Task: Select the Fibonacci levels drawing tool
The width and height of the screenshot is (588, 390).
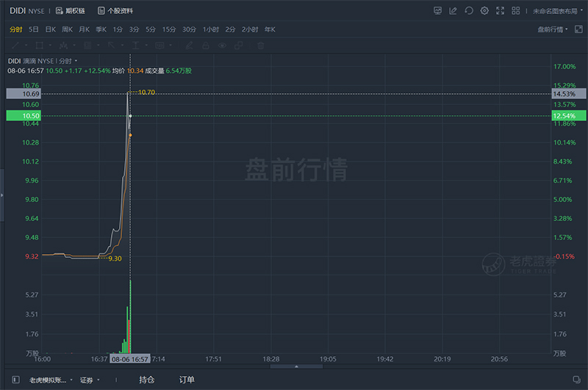Action: [x=87, y=46]
